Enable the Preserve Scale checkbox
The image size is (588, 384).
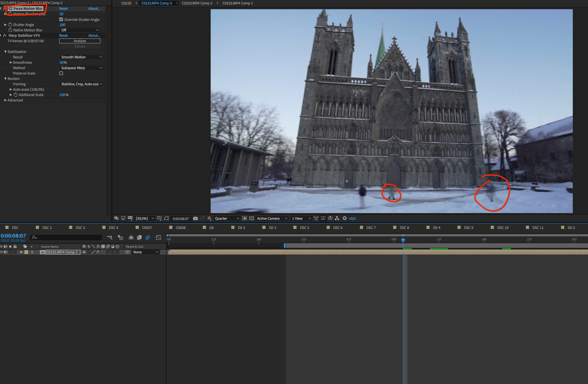point(61,73)
